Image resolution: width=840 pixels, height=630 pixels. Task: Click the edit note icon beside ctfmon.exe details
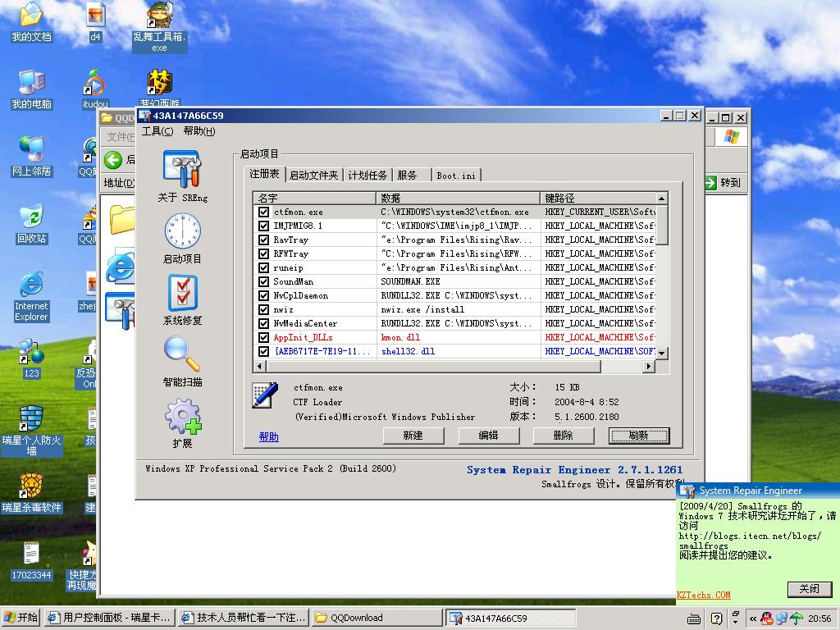[265, 395]
